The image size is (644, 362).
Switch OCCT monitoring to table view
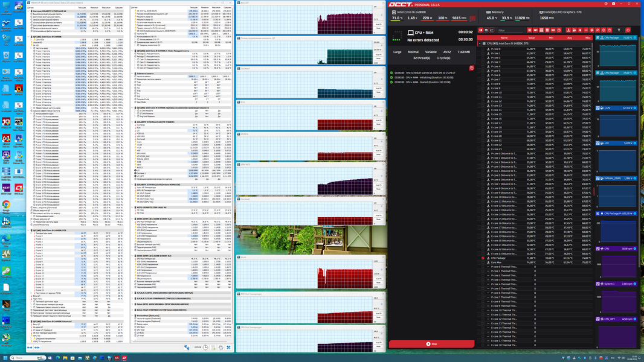coord(486,30)
